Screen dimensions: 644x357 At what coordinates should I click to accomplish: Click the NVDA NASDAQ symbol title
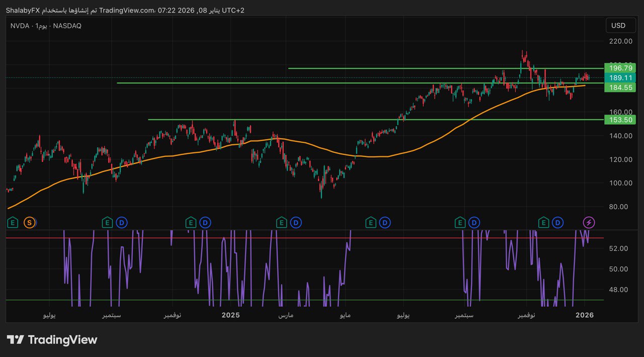(45, 26)
